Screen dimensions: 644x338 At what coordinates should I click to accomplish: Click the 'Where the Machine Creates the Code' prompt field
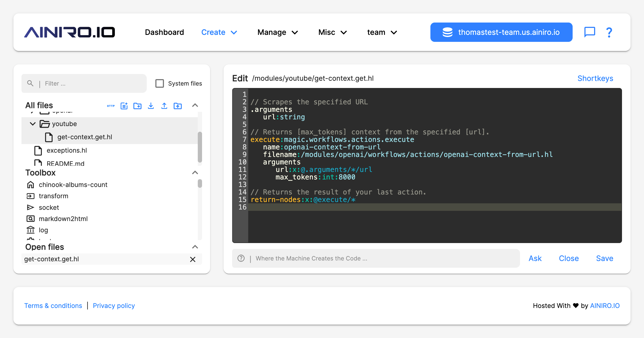pyautogui.click(x=376, y=258)
